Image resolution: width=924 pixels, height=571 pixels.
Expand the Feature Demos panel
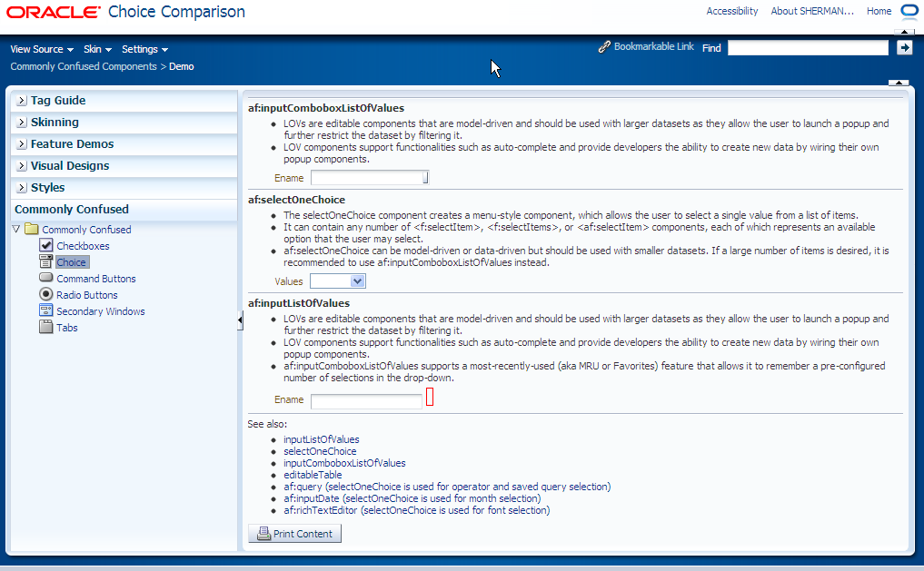(x=22, y=143)
